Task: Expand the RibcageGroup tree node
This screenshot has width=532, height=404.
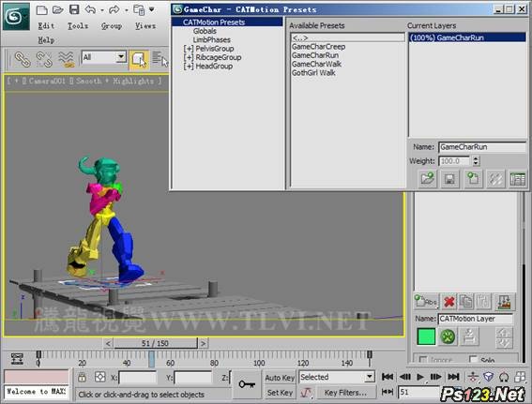Action: point(189,57)
